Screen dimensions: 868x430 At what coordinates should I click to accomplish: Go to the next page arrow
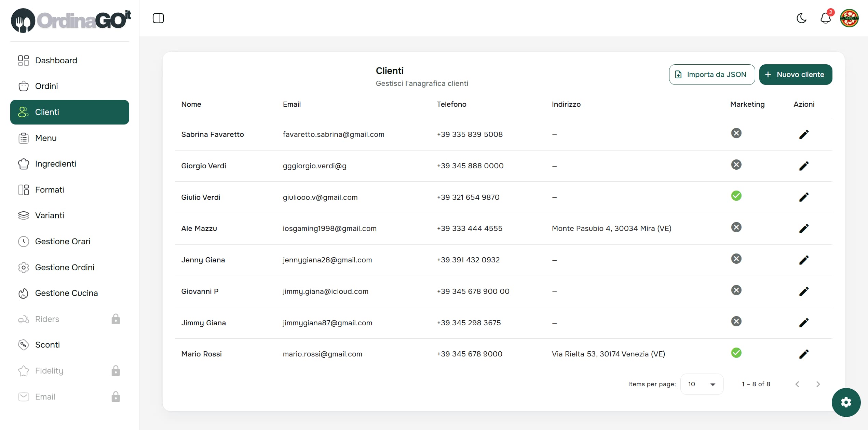[x=818, y=384]
